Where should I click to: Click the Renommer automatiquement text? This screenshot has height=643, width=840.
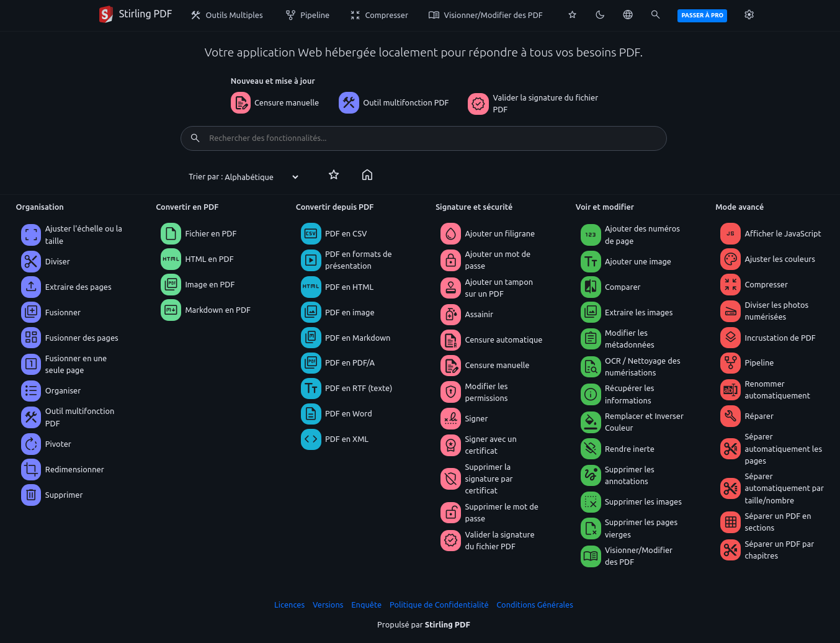coord(777,390)
